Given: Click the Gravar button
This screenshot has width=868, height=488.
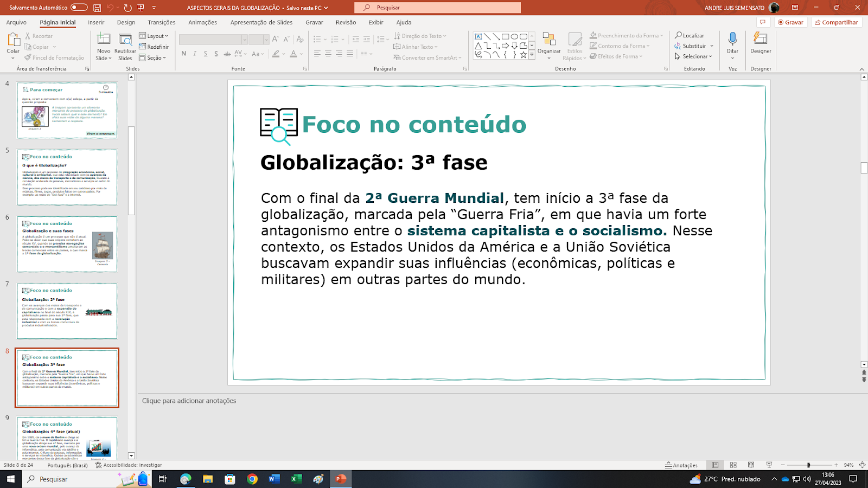Looking at the screenshot, I should (790, 22).
